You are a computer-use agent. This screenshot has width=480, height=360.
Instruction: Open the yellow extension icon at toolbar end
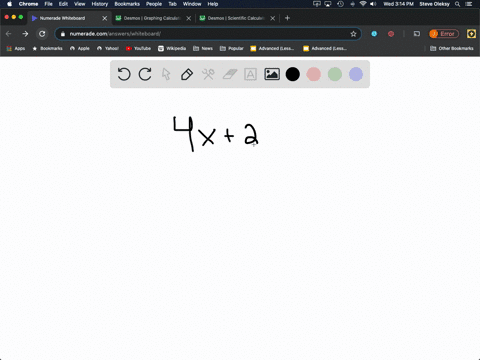pos(471,34)
